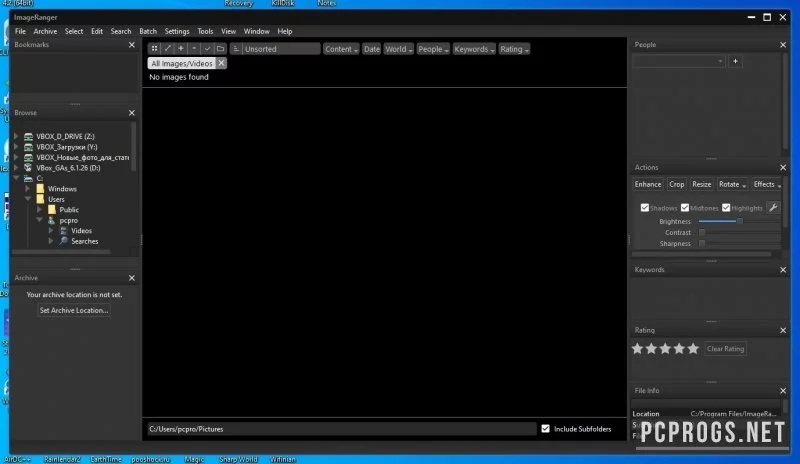Select the Searches folder in tree
Screen dimensions: 800x464
click(85, 241)
